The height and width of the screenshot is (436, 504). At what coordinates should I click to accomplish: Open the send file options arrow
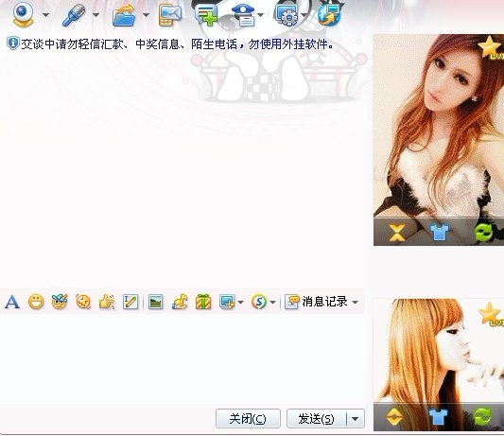[x=146, y=15]
